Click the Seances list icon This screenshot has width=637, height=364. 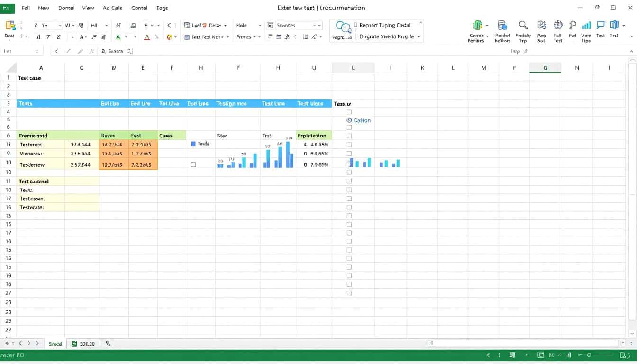[271, 26]
